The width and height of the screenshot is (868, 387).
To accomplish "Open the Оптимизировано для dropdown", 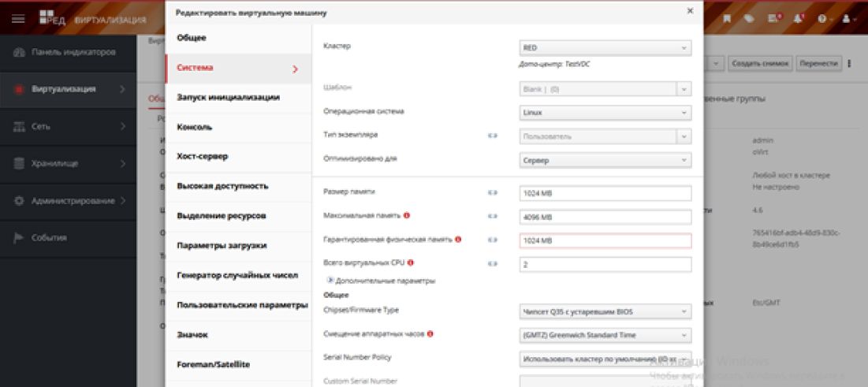I will [x=605, y=160].
